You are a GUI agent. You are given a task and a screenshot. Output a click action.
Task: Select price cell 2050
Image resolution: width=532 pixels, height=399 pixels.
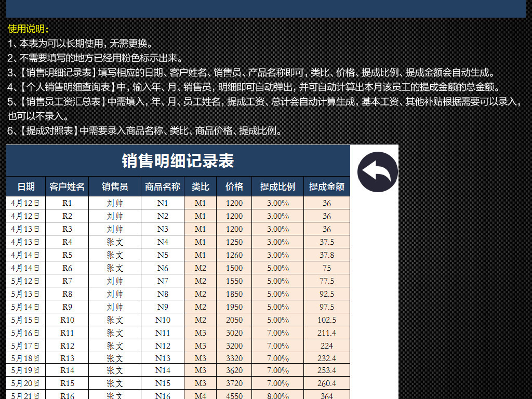[x=234, y=320]
